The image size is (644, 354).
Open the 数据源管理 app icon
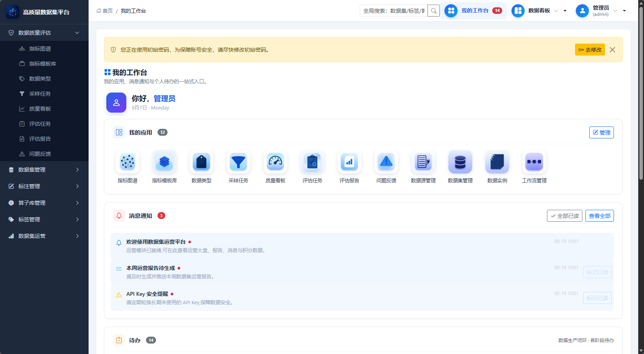[x=423, y=162]
